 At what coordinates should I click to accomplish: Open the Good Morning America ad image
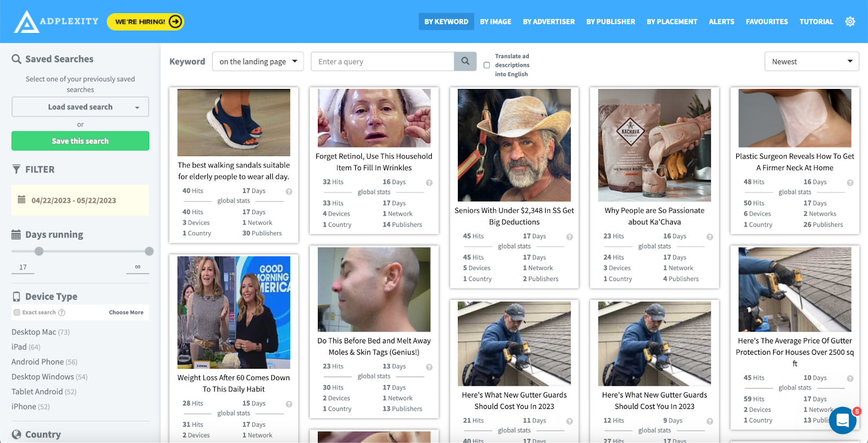pyautogui.click(x=234, y=312)
